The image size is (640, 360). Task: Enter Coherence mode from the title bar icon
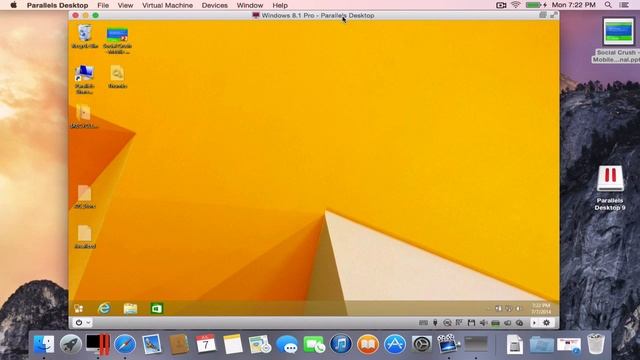542,15
